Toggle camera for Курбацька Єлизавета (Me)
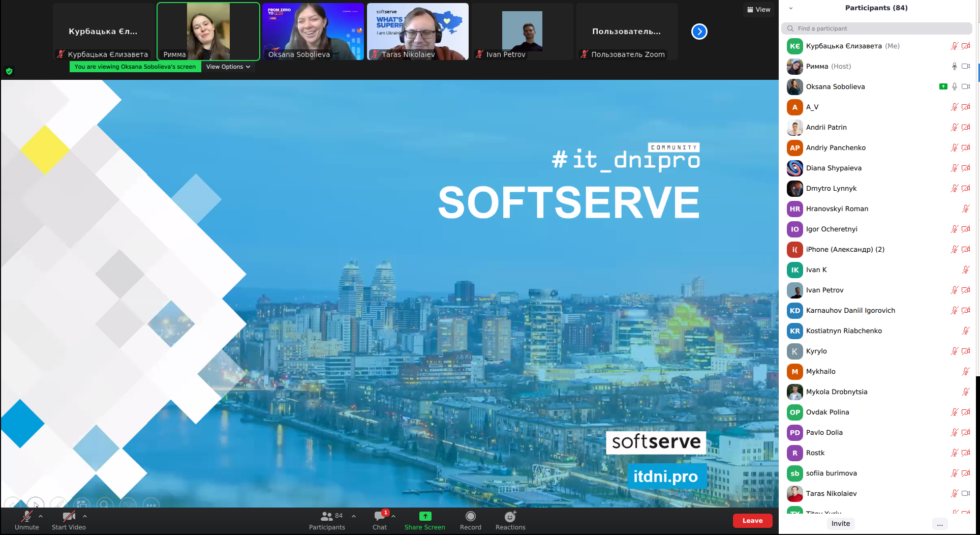Image resolution: width=980 pixels, height=535 pixels. (966, 46)
